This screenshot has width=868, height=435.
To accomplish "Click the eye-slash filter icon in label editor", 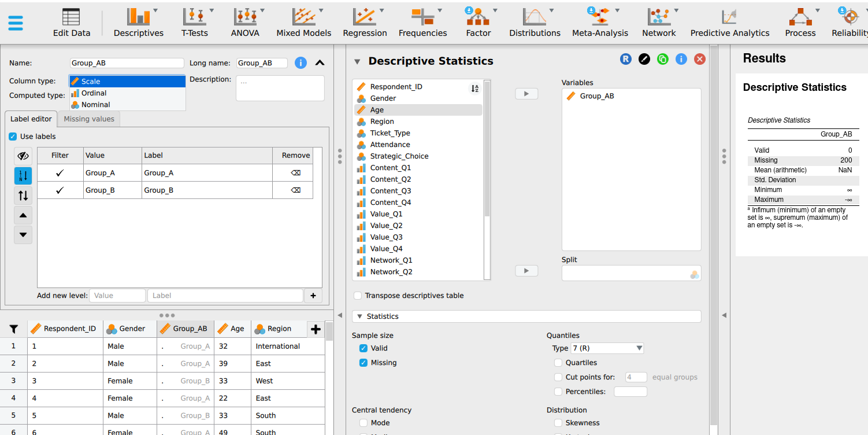I will pos(23,156).
